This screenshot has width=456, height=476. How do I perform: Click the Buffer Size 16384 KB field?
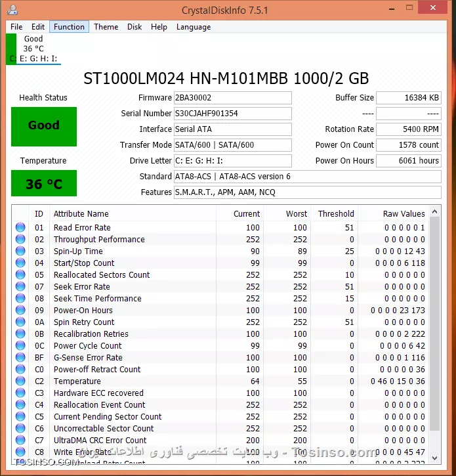[x=409, y=98]
